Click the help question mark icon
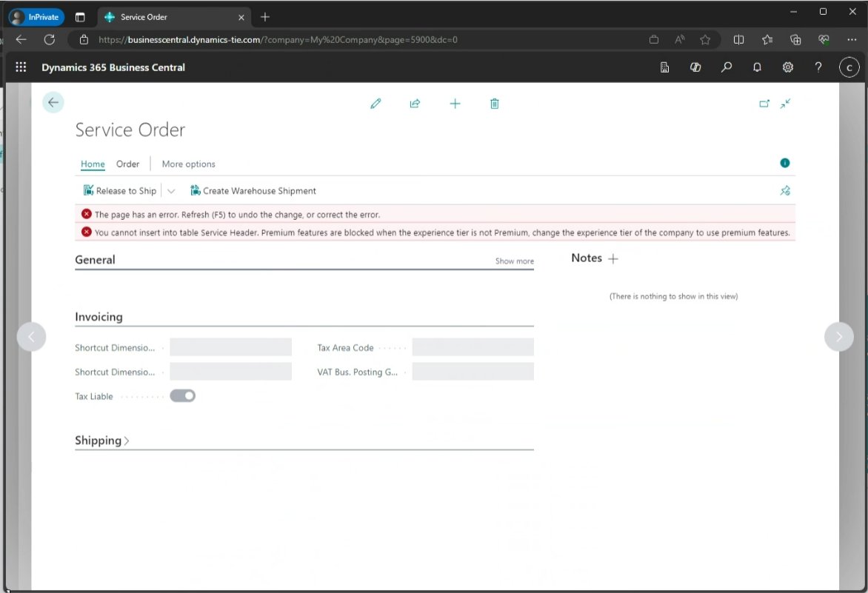Viewport: 868px width, 593px height. click(x=818, y=67)
